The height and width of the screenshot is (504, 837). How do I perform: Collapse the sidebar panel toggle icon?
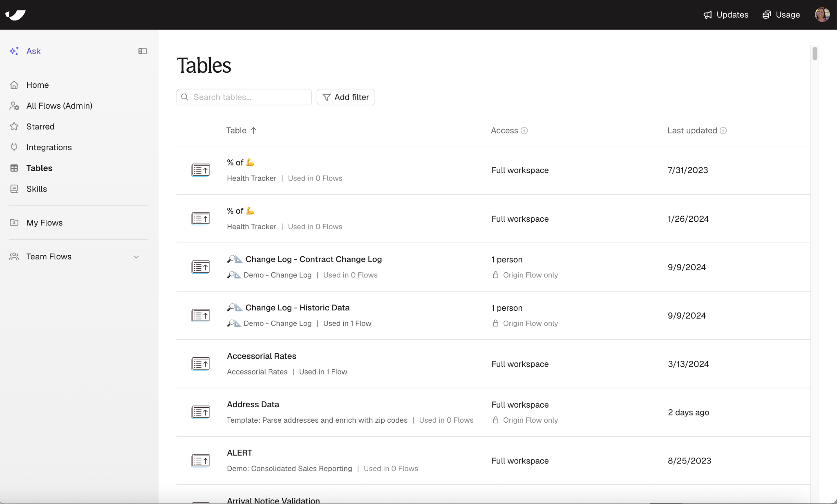[142, 51]
